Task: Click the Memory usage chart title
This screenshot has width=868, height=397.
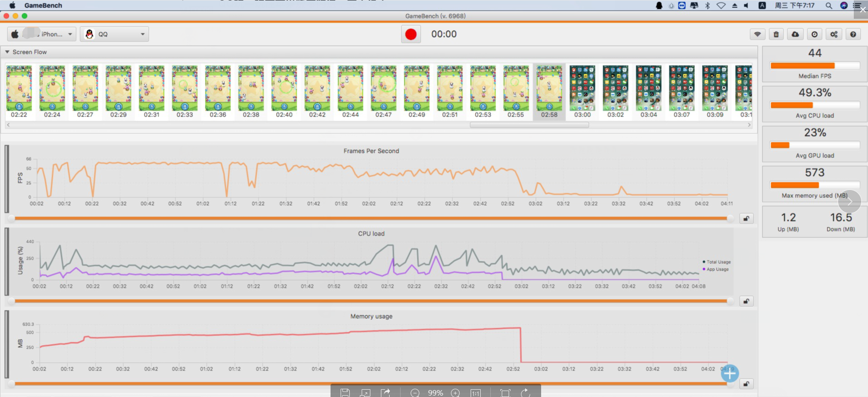Action: pos(371,316)
